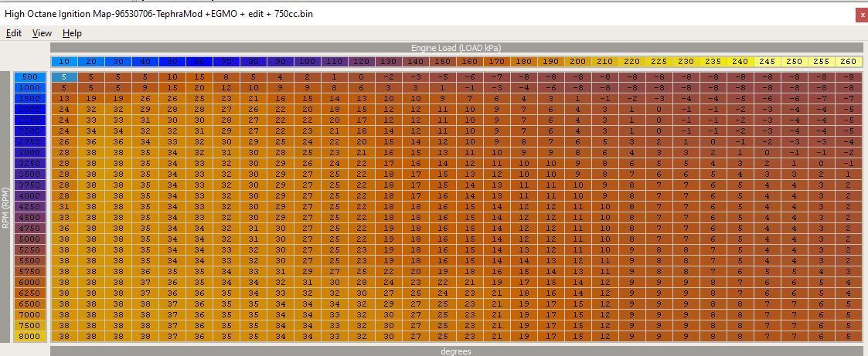This screenshot has height=356, width=868.
Task: Click the 1000 RPM row header
Action: coord(29,88)
